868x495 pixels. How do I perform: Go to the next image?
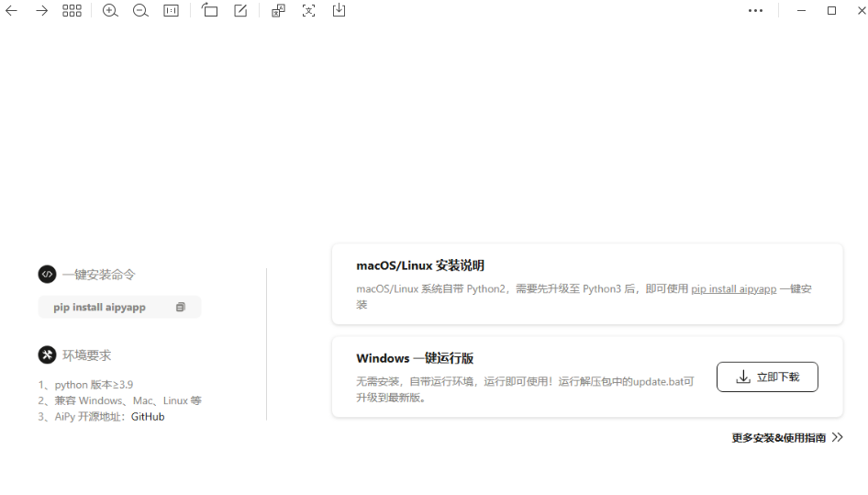41,11
